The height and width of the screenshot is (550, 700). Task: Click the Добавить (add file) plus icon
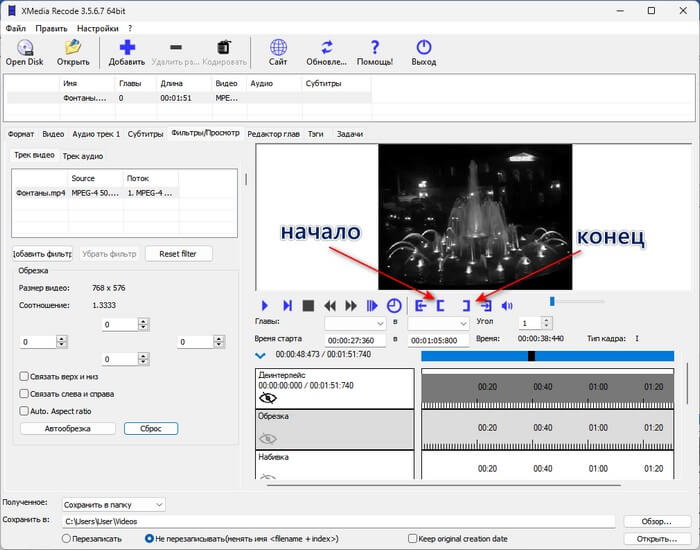126,47
